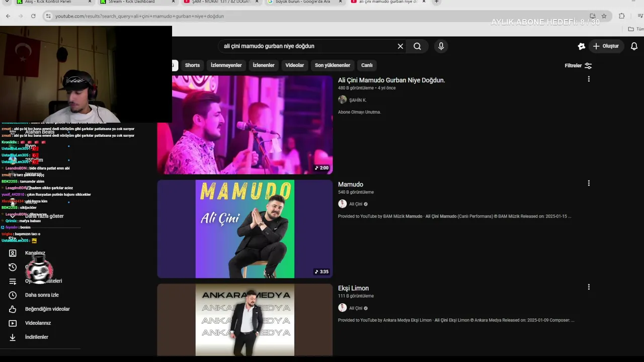The width and height of the screenshot is (644, 362).
Task: Clear the YouTube search box with X
Action: coord(400,46)
